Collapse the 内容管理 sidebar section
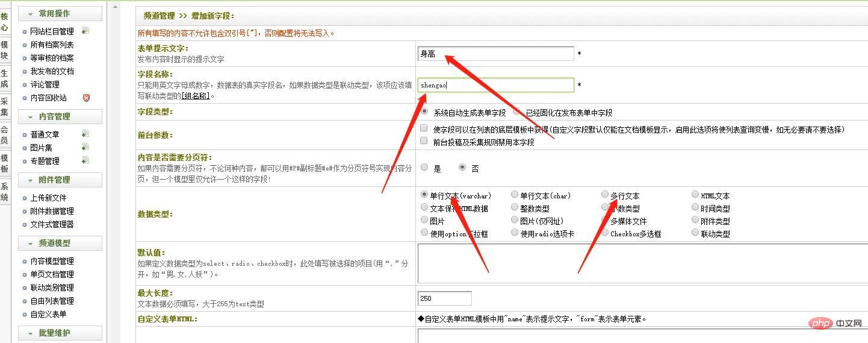 tap(60, 116)
